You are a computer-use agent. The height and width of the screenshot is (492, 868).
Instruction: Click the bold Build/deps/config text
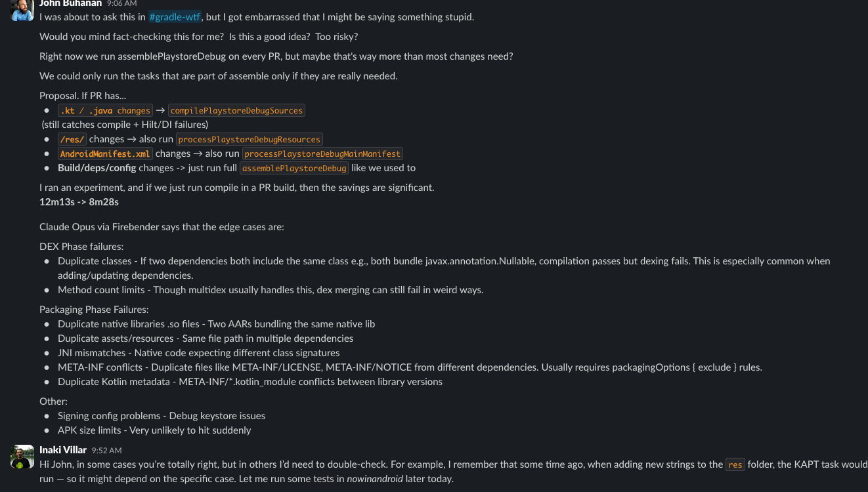point(97,168)
